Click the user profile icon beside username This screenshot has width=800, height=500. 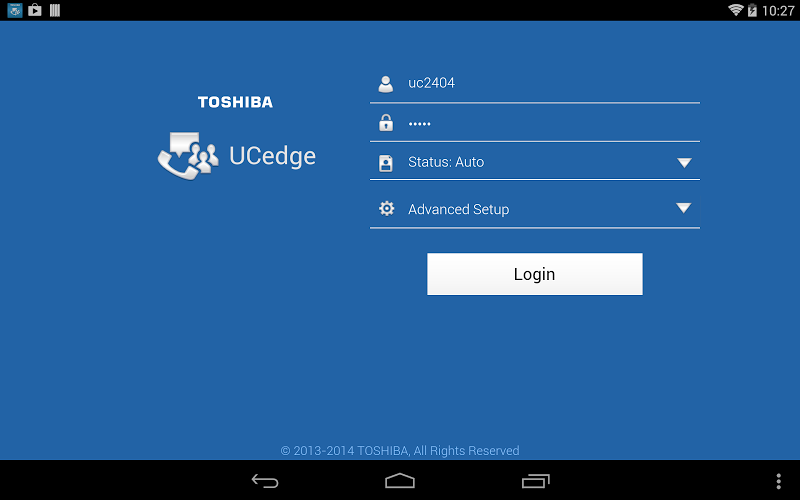point(386,84)
